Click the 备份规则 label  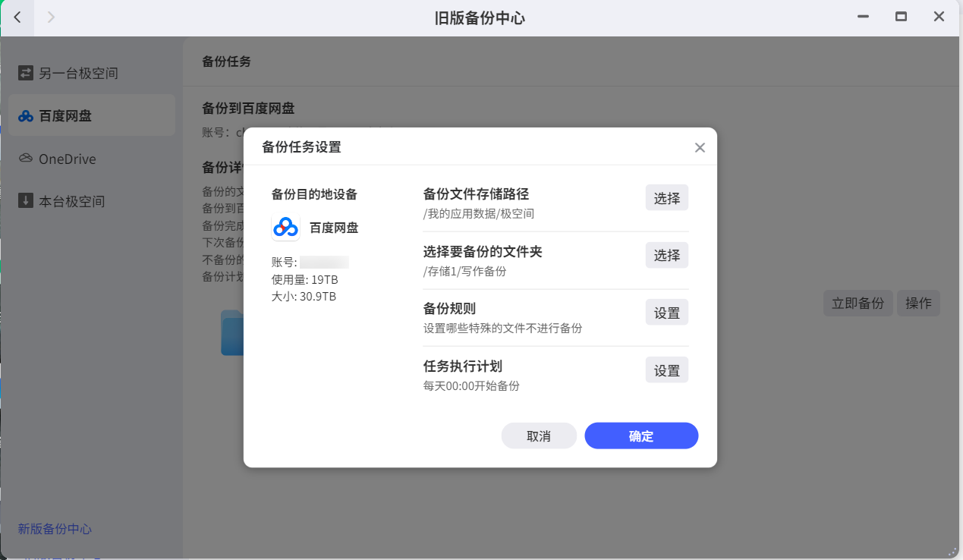tap(449, 309)
